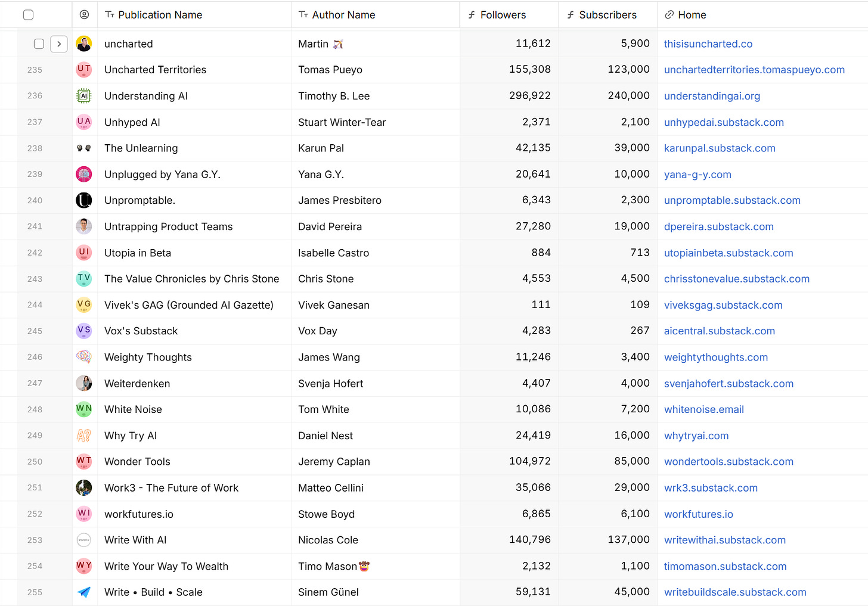Screen dimensions: 868x606
Task: Check the uncharted row checkbox
Action: pyautogui.click(x=39, y=43)
